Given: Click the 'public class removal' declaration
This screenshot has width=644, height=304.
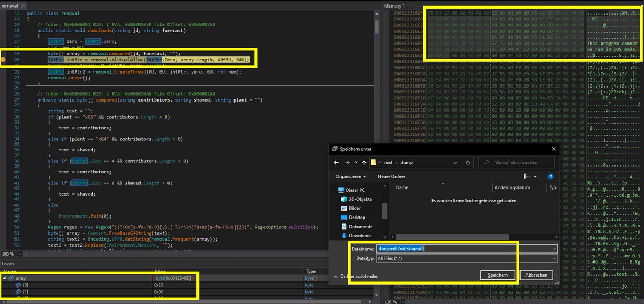Looking at the screenshot, I should click(x=53, y=12).
